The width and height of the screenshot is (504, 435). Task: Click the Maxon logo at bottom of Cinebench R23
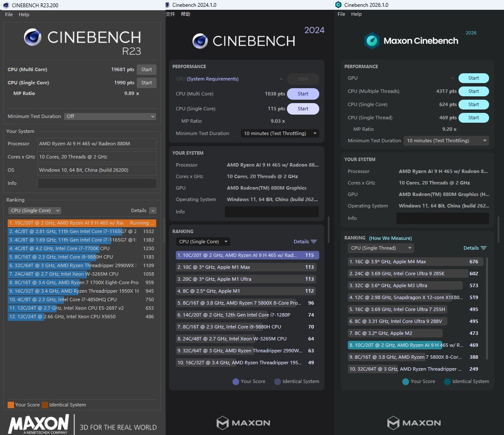(39, 424)
